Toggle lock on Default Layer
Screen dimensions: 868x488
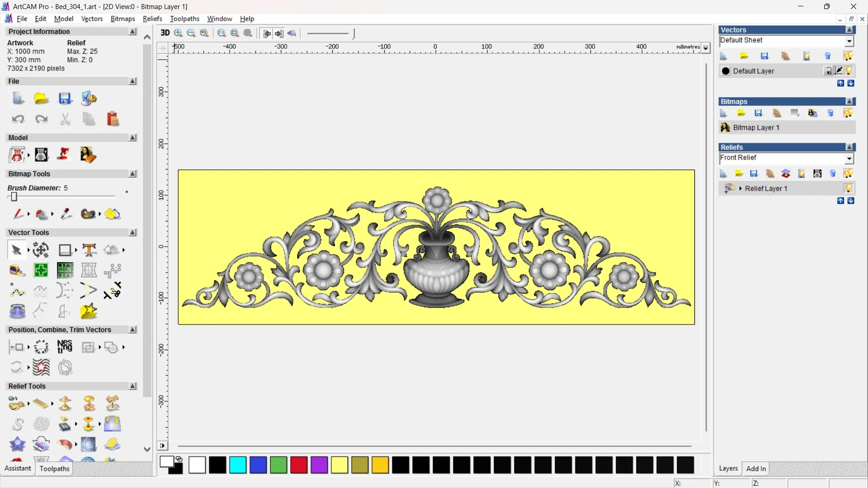[828, 71]
